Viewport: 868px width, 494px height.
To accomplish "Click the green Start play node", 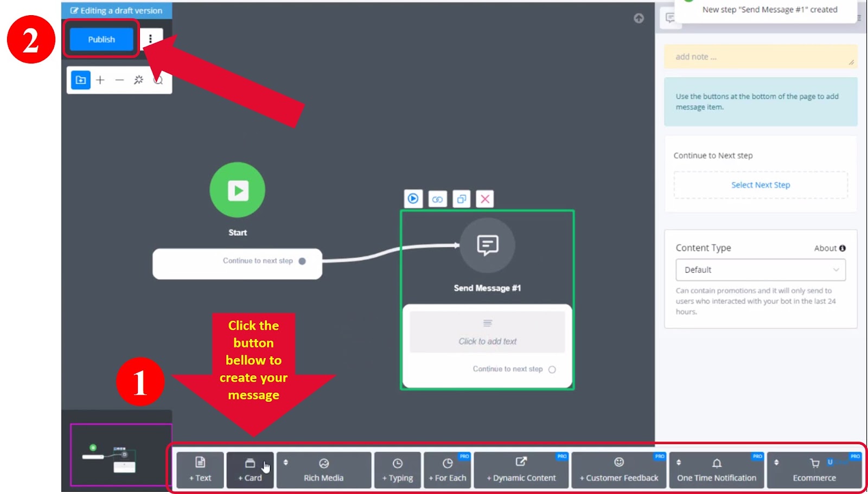I will click(x=238, y=190).
